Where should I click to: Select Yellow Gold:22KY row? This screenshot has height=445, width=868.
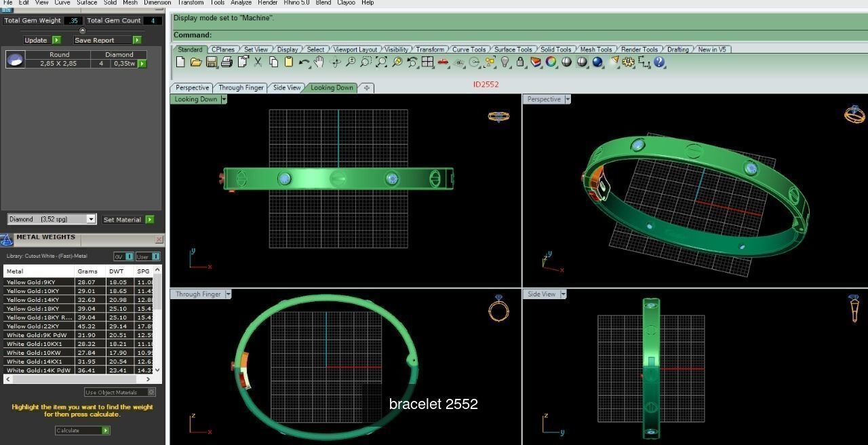point(79,326)
